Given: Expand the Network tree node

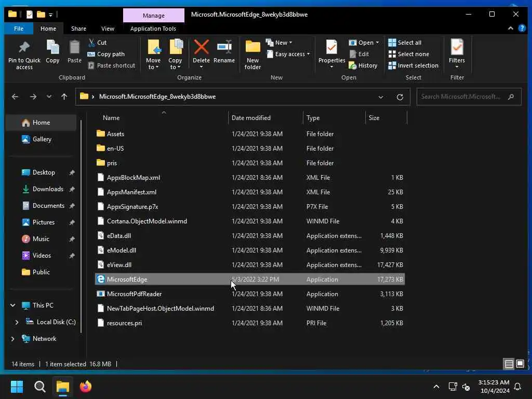Looking at the screenshot, I should (x=13, y=339).
